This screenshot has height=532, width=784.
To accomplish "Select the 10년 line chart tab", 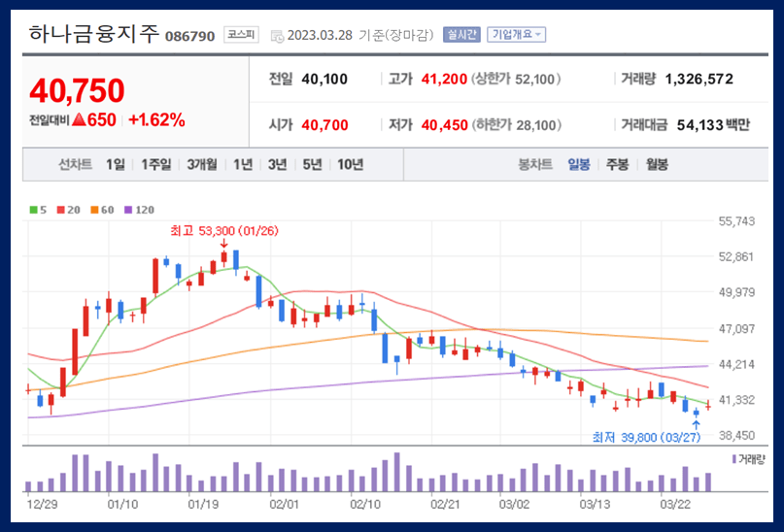I will pos(350,164).
